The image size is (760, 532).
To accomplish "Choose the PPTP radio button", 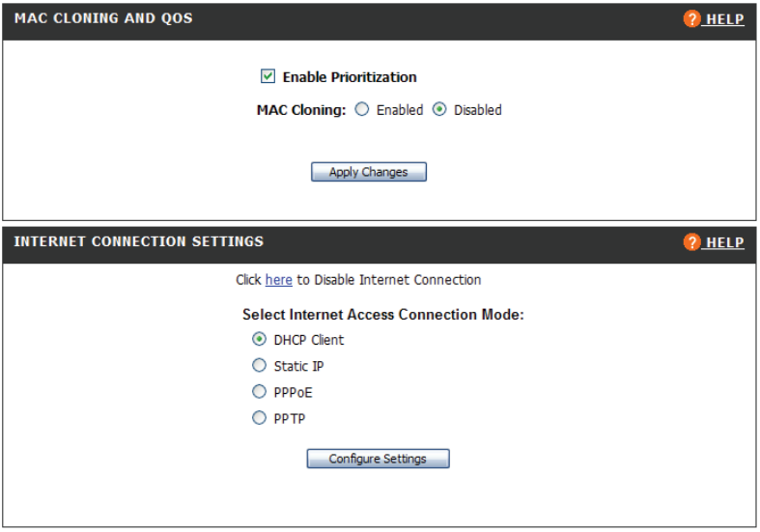I will click(x=259, y=418).
